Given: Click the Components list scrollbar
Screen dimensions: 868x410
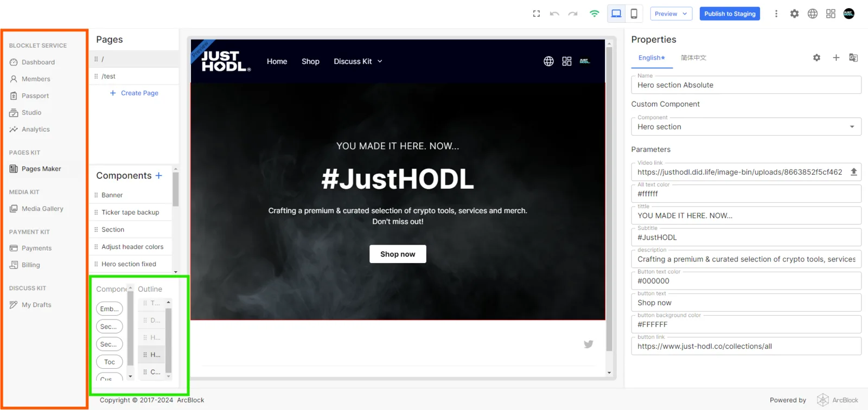Looking at the screenshot, I should pos(175,189).
